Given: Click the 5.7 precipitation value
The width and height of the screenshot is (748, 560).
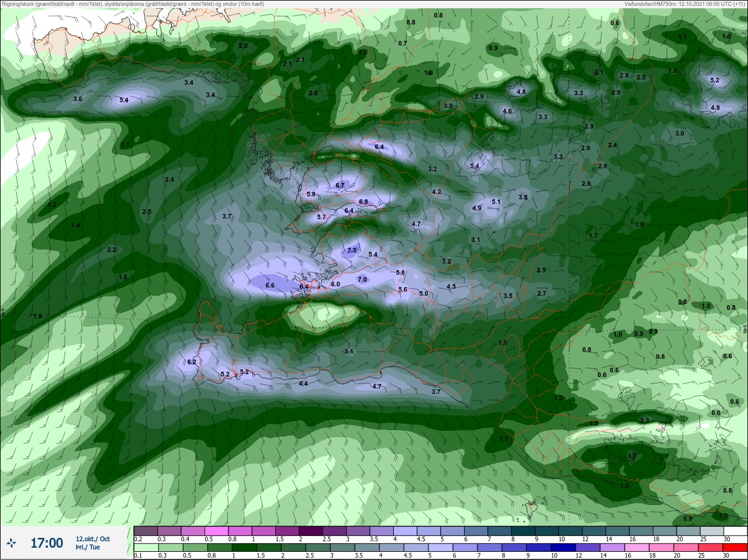Looking at the screenshot, I should point(321,217).
